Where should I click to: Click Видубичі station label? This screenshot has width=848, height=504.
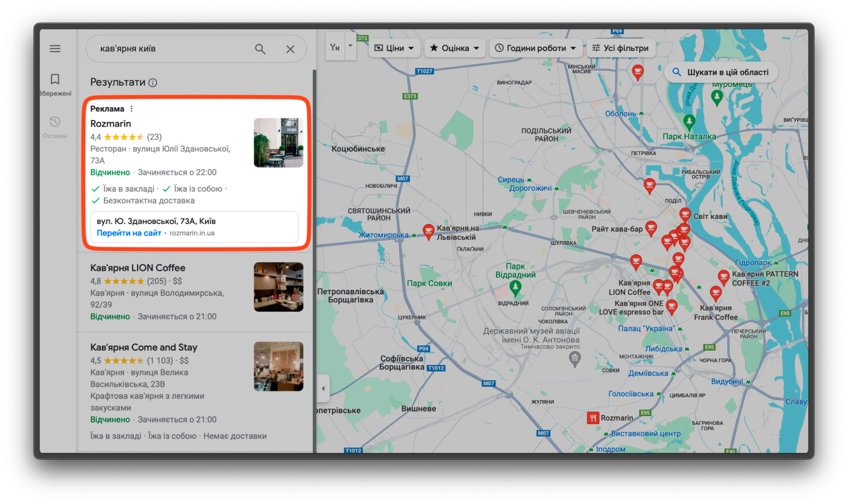[x=727, y=382]
